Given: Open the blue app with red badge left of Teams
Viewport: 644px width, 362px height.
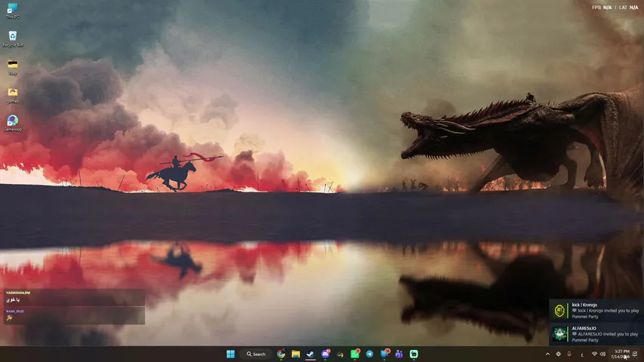Looking at the screenshot, I should tap(384, 354).
